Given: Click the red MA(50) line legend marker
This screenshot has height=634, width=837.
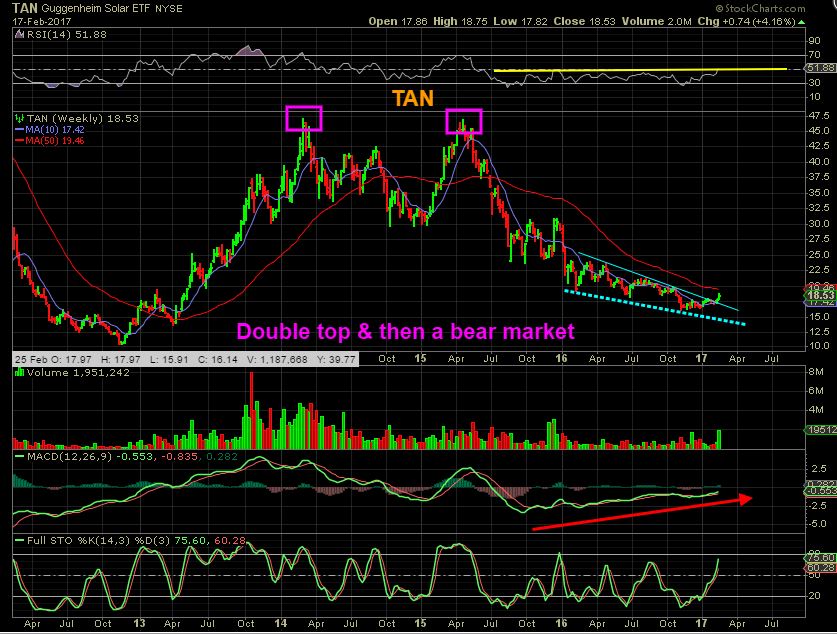Looking at the screenshot, I should pyautogui.click(x=20, y=141).
